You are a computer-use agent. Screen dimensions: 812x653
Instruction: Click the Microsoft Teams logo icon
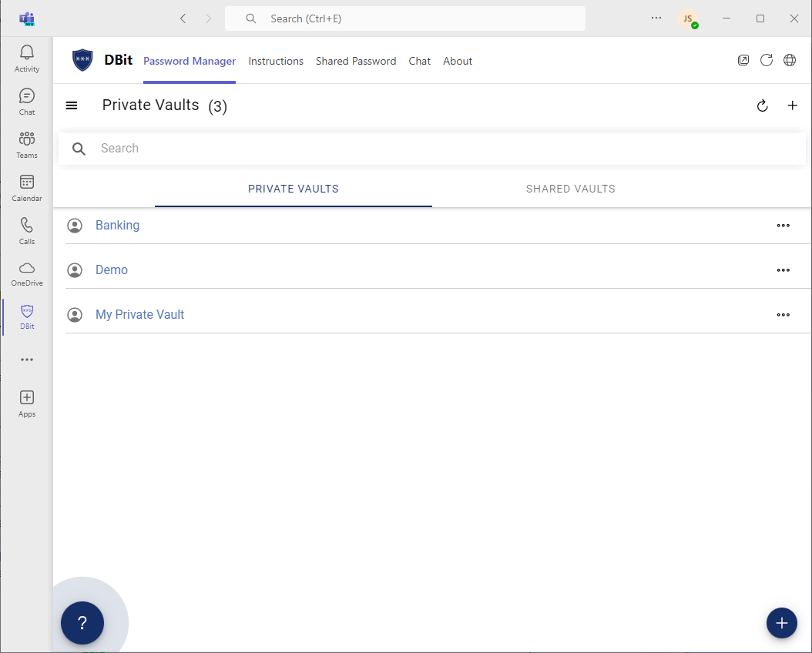[27, 19]
